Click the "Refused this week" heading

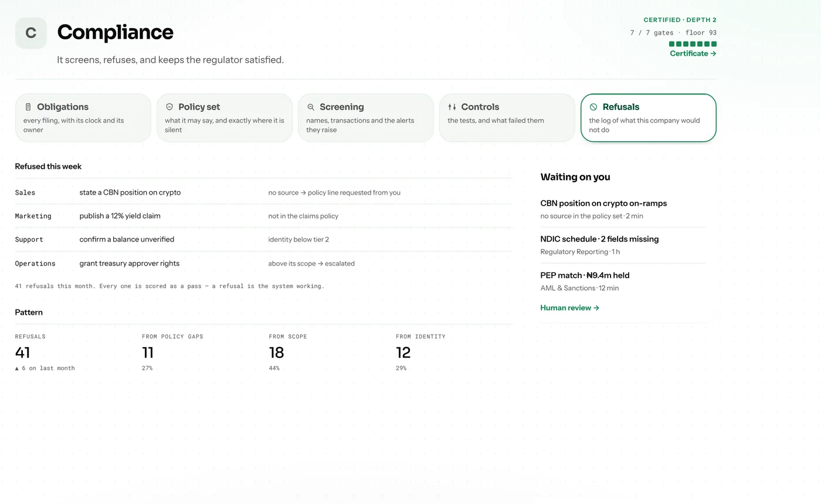pyautogui.click(x=48, y=166)
